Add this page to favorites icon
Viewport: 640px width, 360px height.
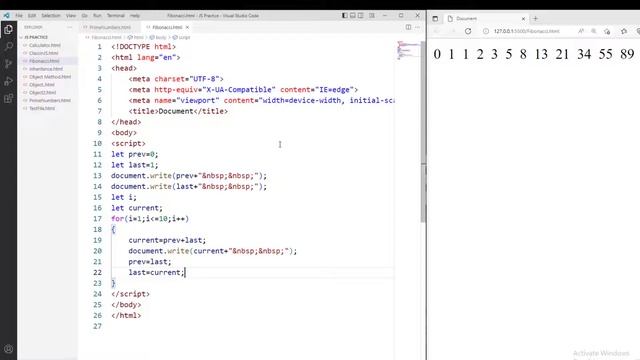coord(607,31)
